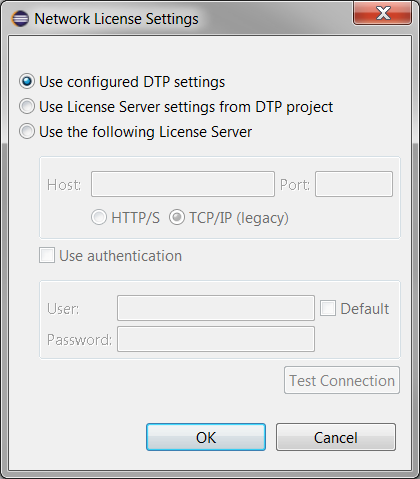Image resolution: width=420 pixels, height=479 pixels.
Task: Select Use the following License Server option
Action: point(27,131)
